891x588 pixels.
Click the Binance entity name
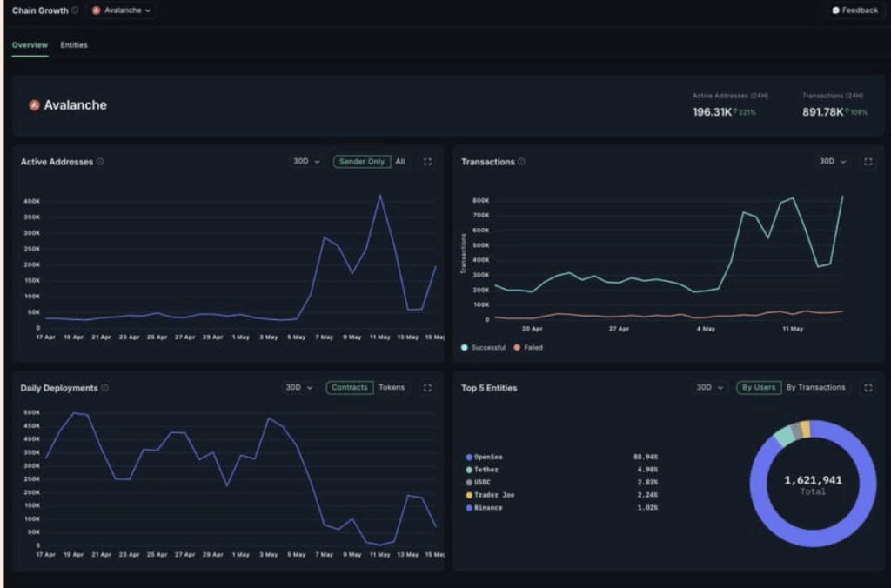(488, 508)
